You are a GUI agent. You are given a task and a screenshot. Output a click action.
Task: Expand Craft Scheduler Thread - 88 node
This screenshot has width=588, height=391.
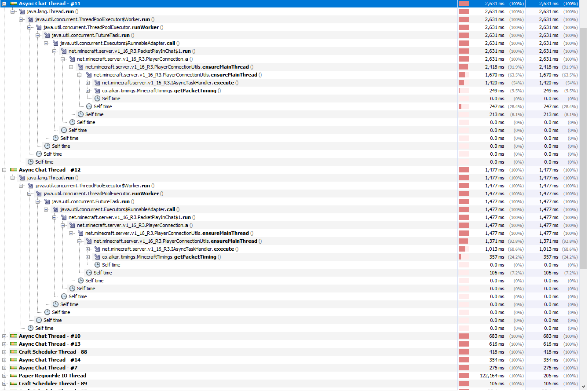point(4,352)
